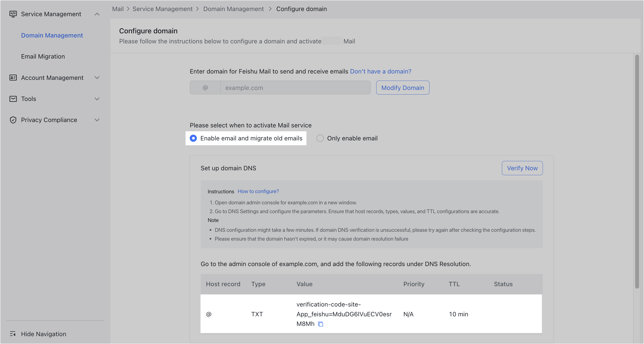Click the Modify Domain button
The image size is (644, 344).
402,88
